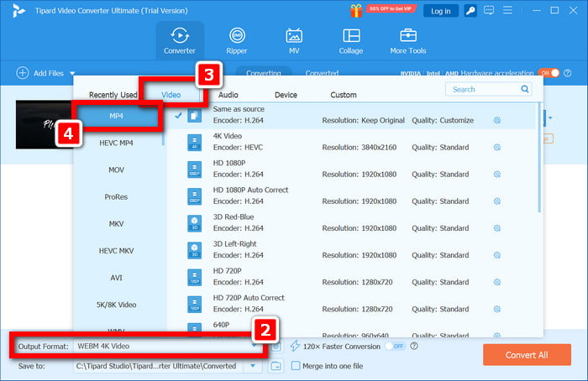Select HEVC MKV format
Image resolution: width=588 pixels, height=381 pixels.
(116, 251)
